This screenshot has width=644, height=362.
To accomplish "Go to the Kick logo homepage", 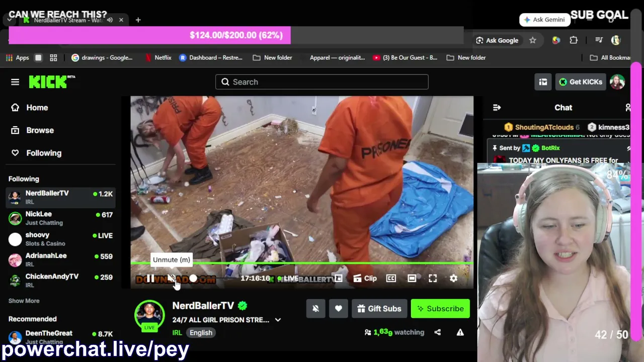I will pos(52,82).
